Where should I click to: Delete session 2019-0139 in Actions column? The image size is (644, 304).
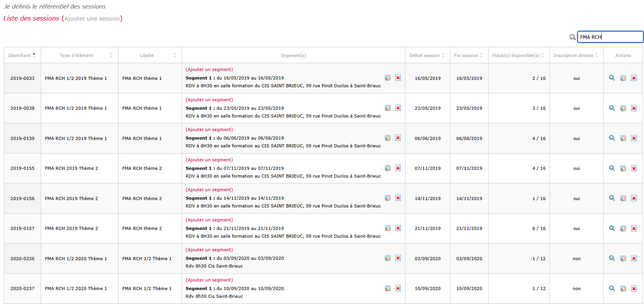[634, 138]
